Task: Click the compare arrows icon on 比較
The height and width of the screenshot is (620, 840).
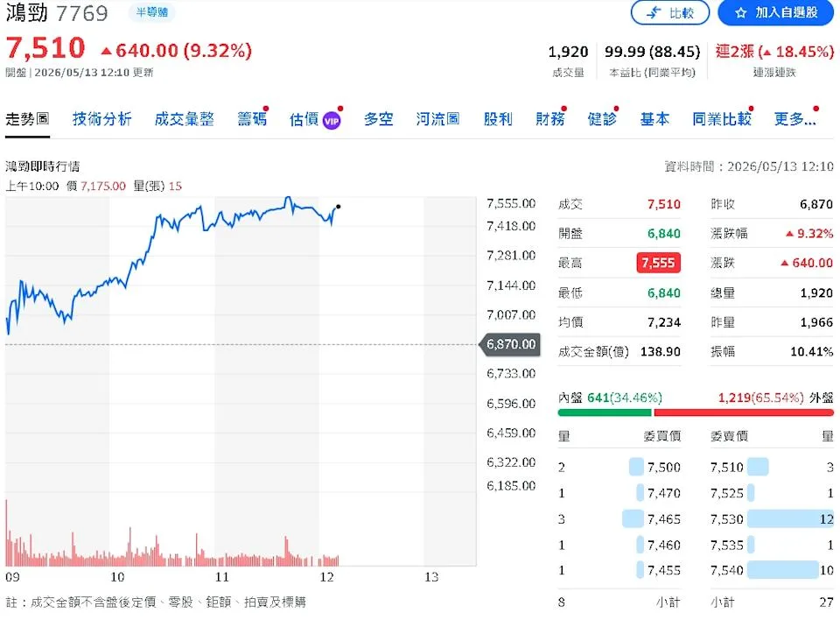Action: tap(654, 13)
